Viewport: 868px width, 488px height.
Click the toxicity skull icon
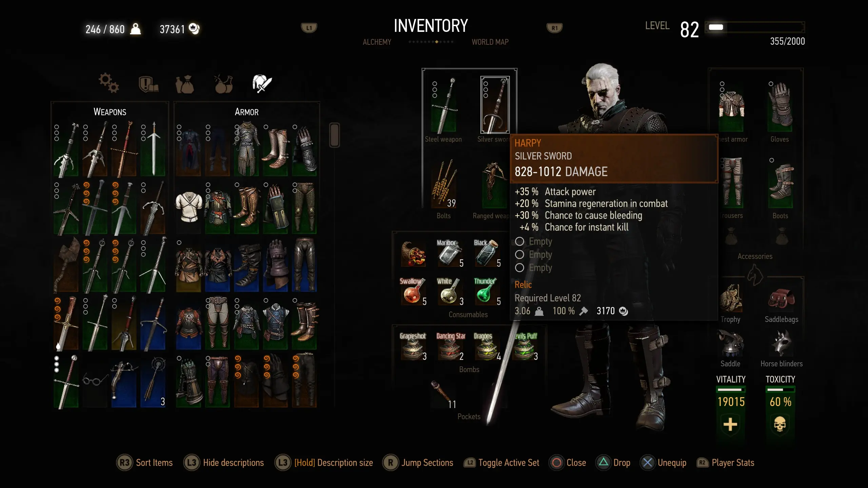point(780,424)
